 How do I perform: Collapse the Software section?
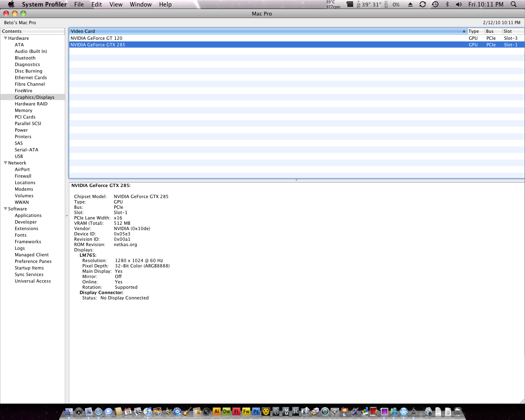click(x=5, y=209)
